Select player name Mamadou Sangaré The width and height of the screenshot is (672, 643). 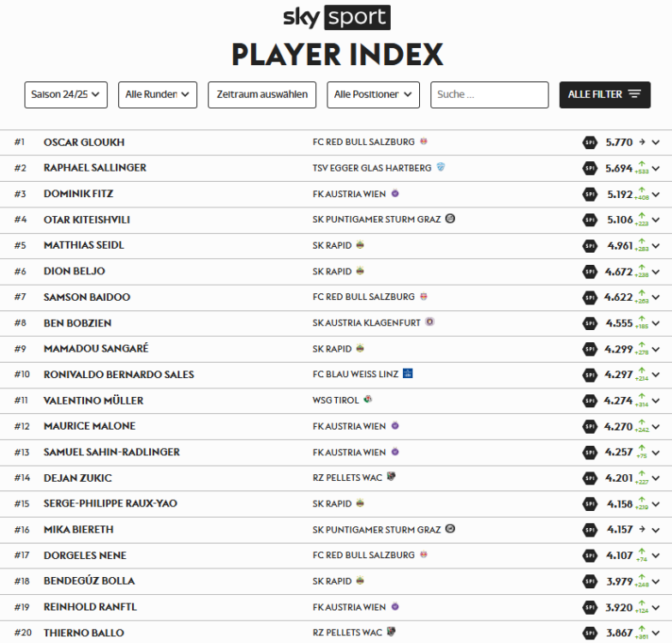point(96,349)
